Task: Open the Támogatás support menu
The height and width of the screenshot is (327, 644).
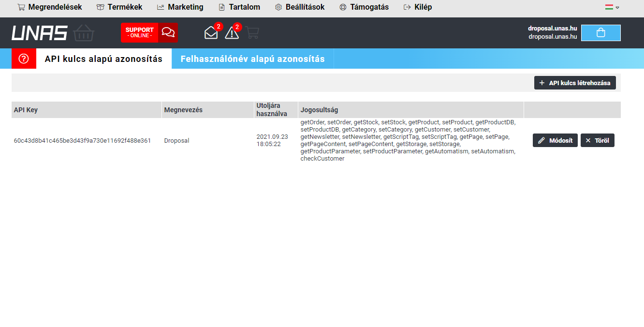Action: (x=364, y=7)
